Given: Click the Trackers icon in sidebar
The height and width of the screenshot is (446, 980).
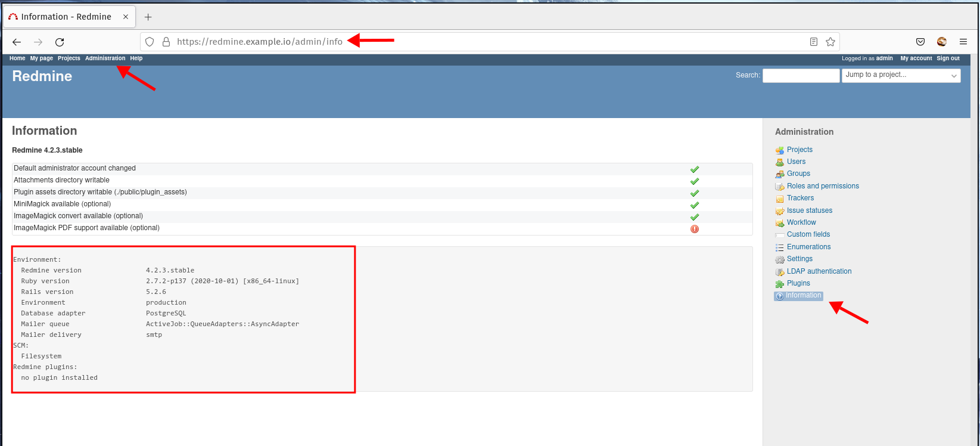Looking at the screenshot, I should [x=780, y=199].
